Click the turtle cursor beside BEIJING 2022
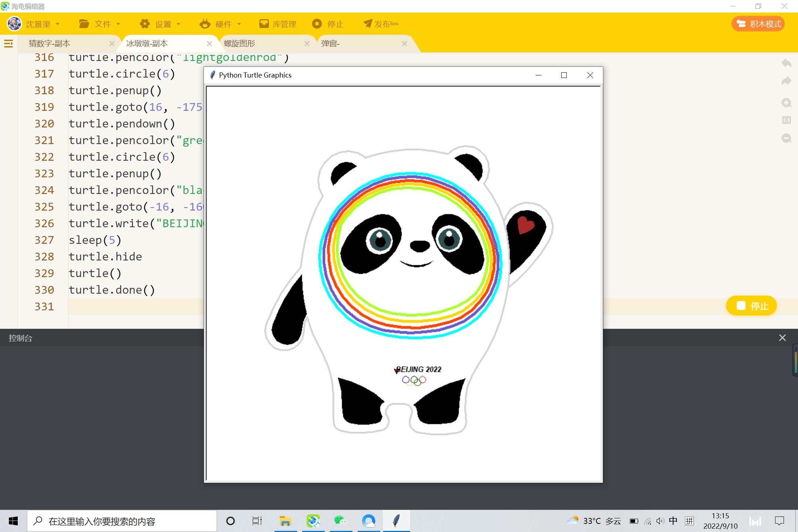This screenshot has width=798, height=532. pyautogui.click(x=397, y=370)
